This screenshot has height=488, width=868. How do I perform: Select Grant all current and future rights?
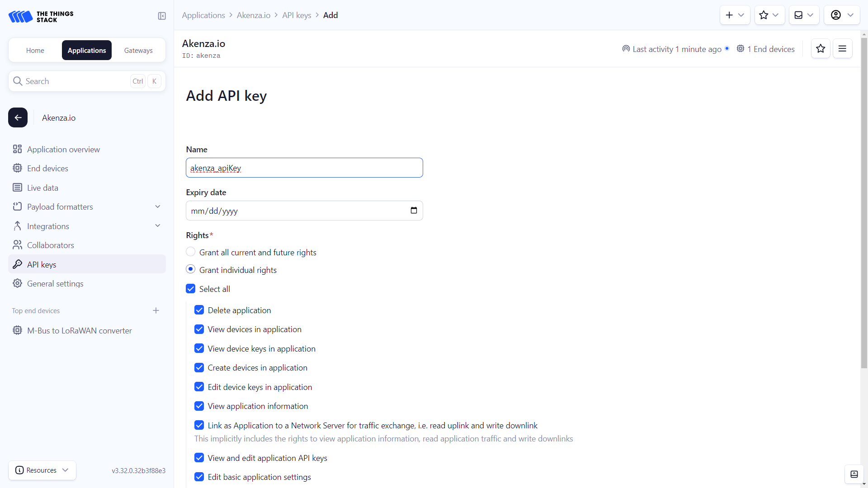tap(191, 252)
